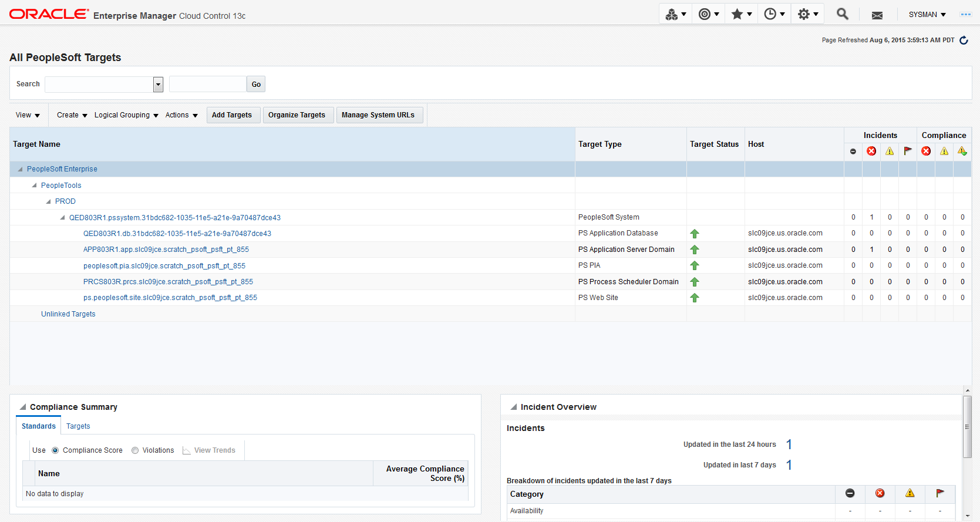Click the ellipsis icon beside SYSMAN

pos(966,15)
